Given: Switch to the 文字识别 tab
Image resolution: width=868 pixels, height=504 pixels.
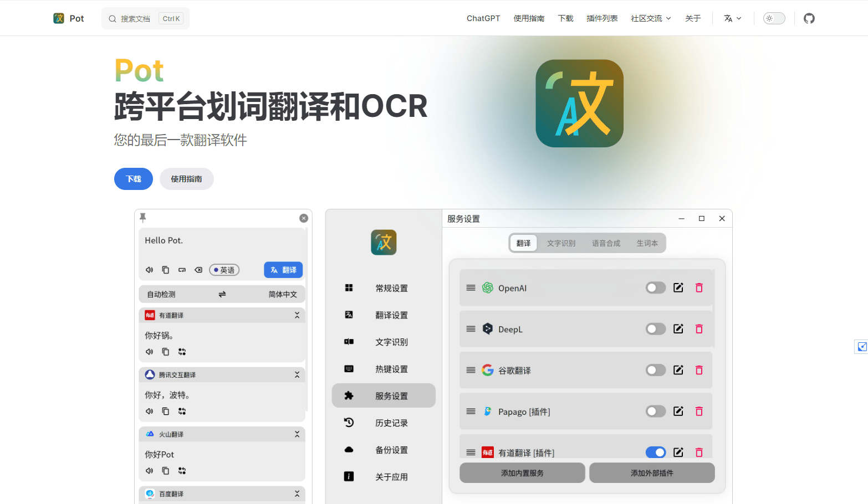Looking at the screenshot, I should (561, 243).
